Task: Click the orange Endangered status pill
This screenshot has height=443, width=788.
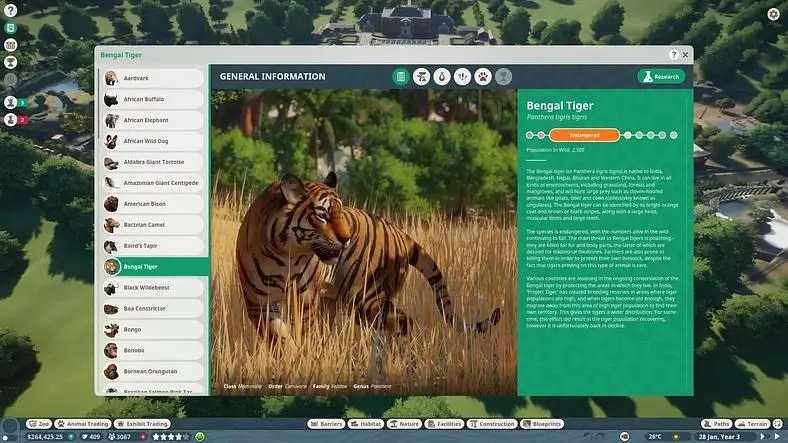Action: pos(584,135)
